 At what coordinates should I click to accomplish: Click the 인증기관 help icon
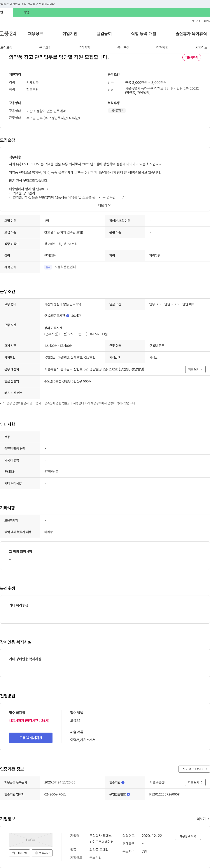123,782
